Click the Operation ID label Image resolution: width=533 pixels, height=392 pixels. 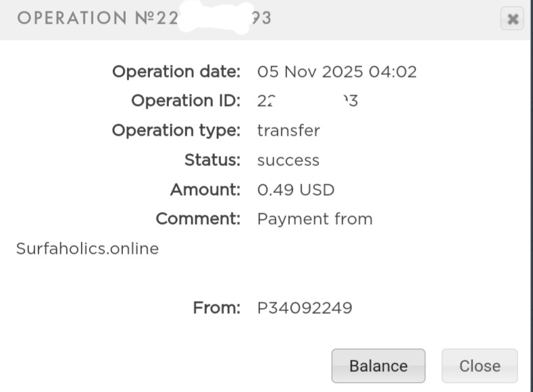[185, 101]
